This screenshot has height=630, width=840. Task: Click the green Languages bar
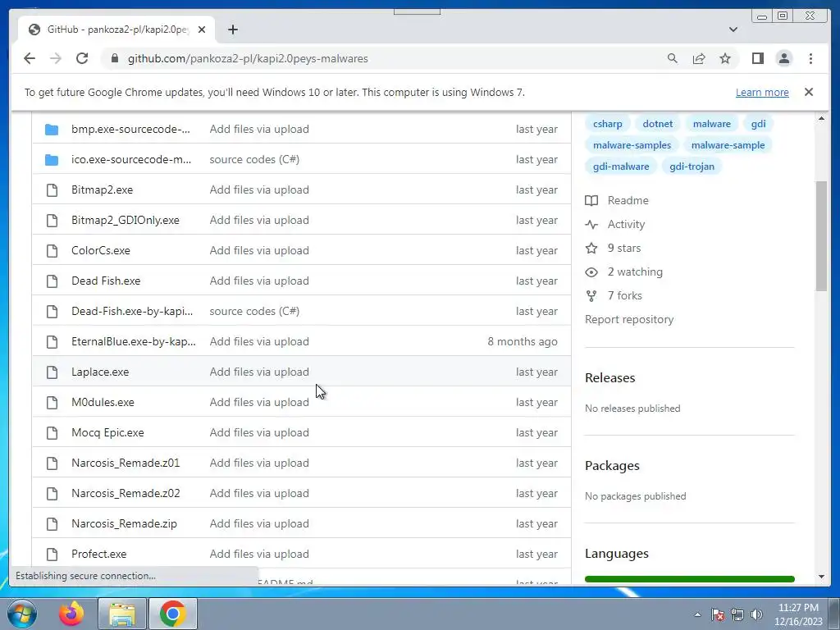[x=689, y=579]
